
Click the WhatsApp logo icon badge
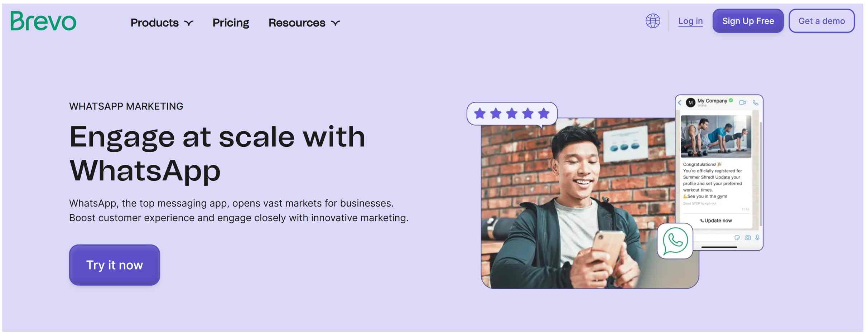(675, 241)
